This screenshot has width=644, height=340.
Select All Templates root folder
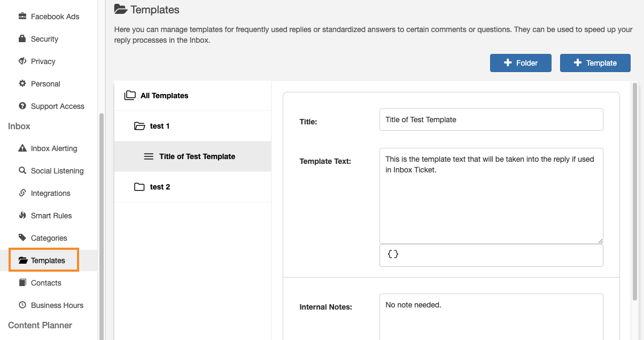164,96
